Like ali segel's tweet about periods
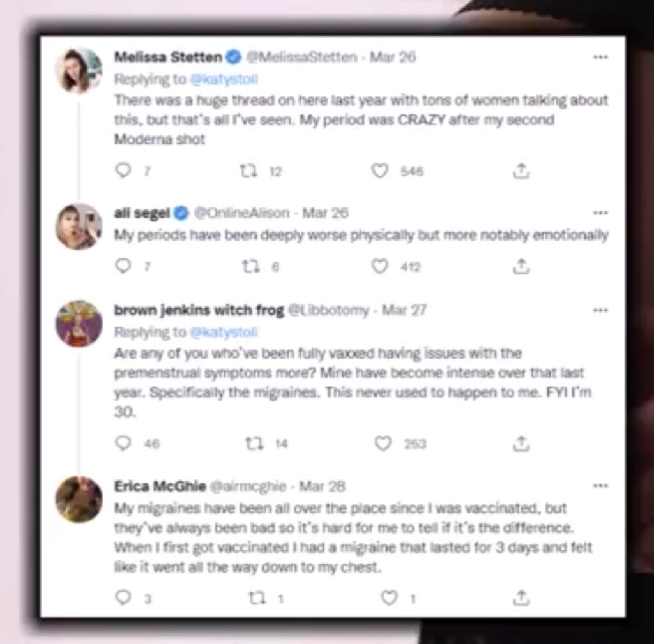Screen dimensions: 654x644 tap(379, 266)
